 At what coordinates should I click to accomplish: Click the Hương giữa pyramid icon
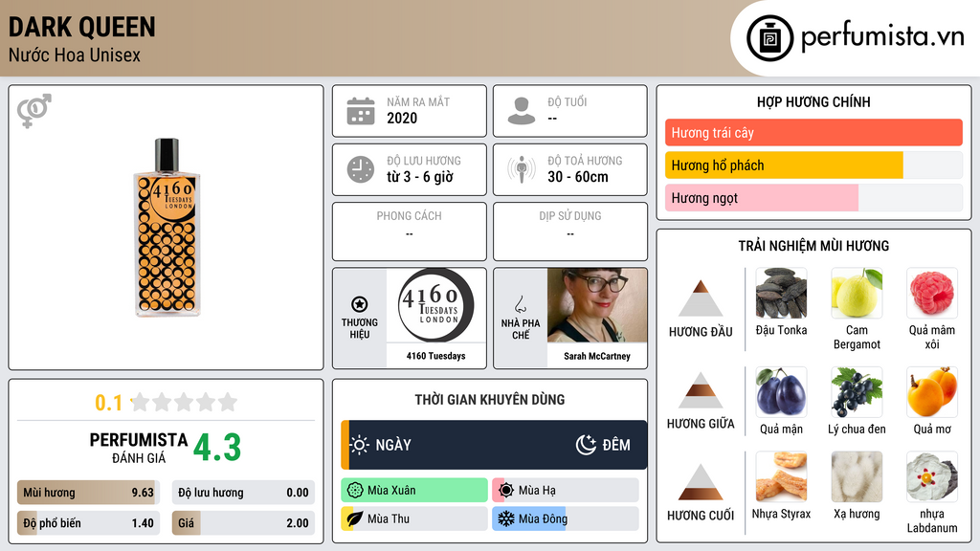701,390
